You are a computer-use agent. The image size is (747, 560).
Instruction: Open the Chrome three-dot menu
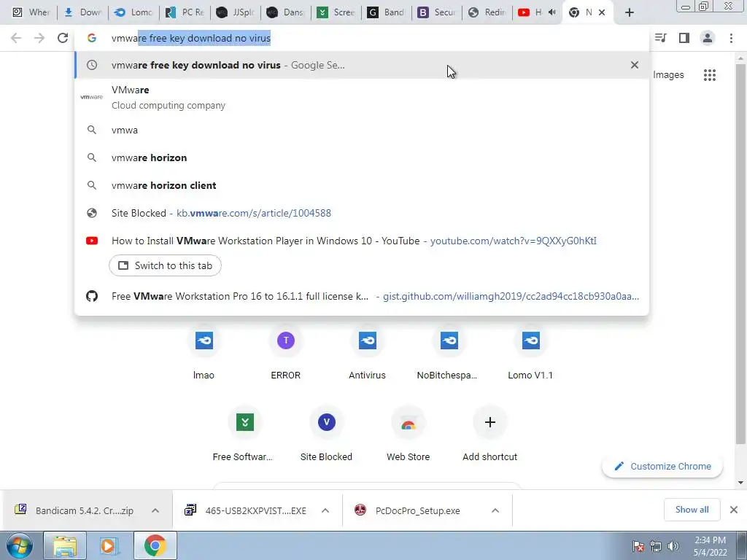point(731,38)
